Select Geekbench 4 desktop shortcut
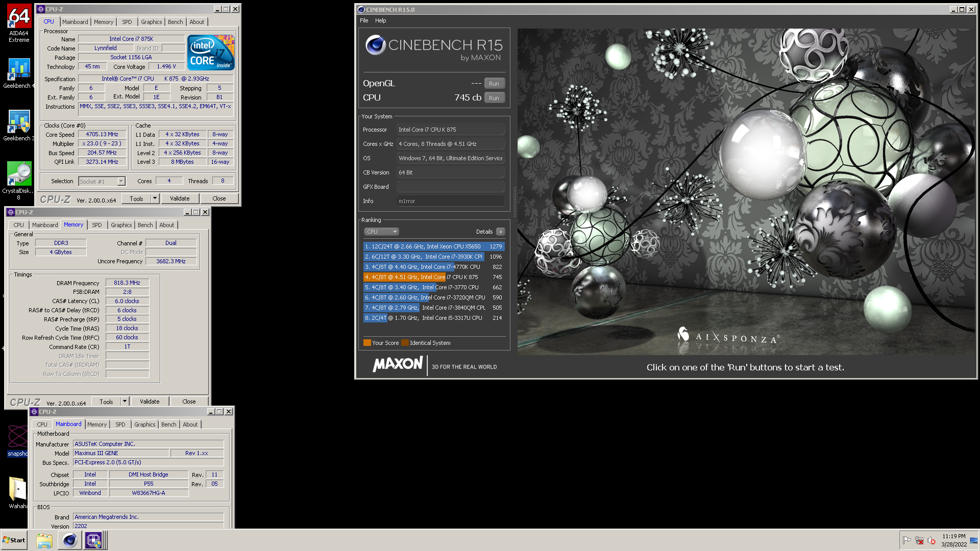Screen dimensions: 980x551 click(x=19, y=73)
